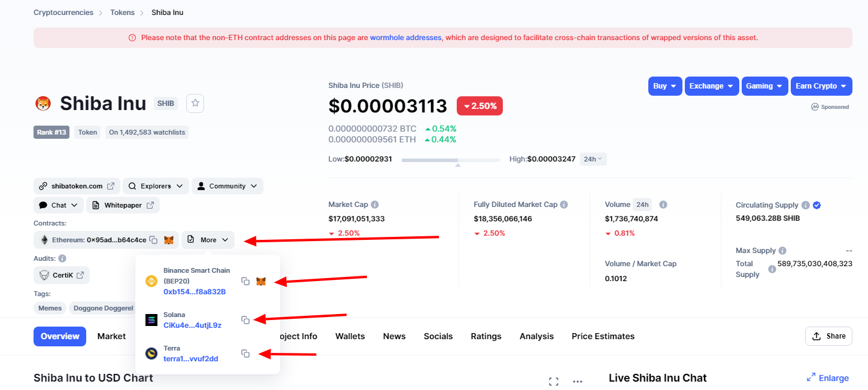Add BEP20 token to MetaMask fox icon
This screenshot has height=390, width=868.
262,281
